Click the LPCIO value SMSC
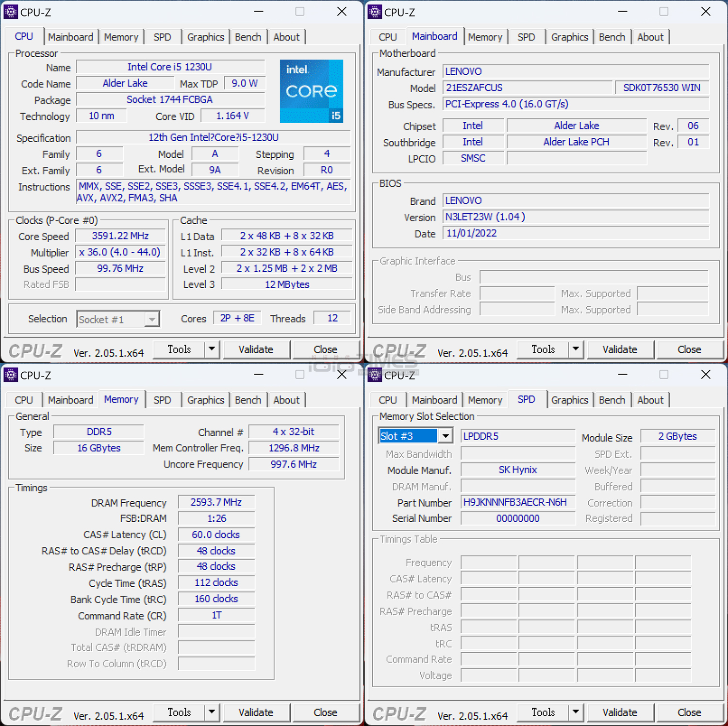 click(x=473, y=158)
